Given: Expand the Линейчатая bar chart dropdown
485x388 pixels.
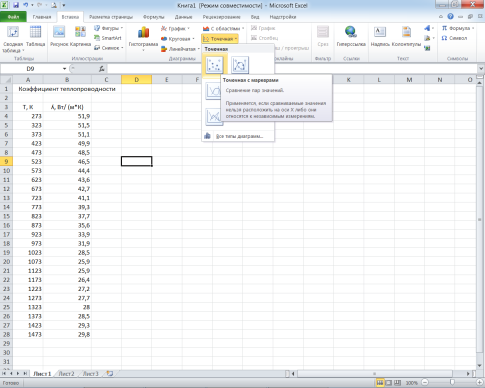Looking at the screenshot, I should point(180,49).
